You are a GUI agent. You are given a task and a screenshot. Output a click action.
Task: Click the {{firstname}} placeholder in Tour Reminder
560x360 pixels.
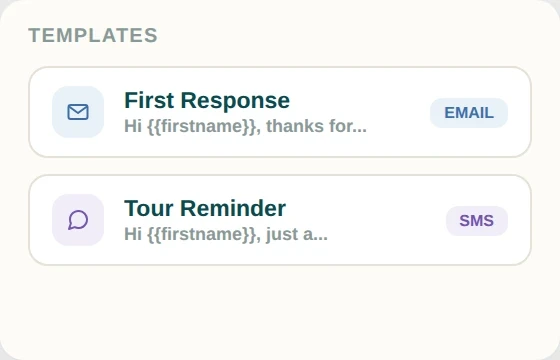pyautogui.click(x=201, y=235)
